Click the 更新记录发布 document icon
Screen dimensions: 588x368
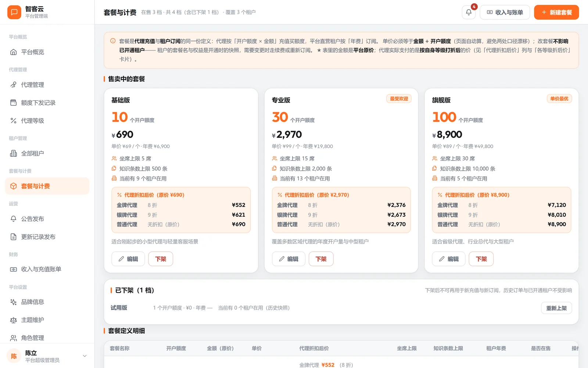coord(14,237)
